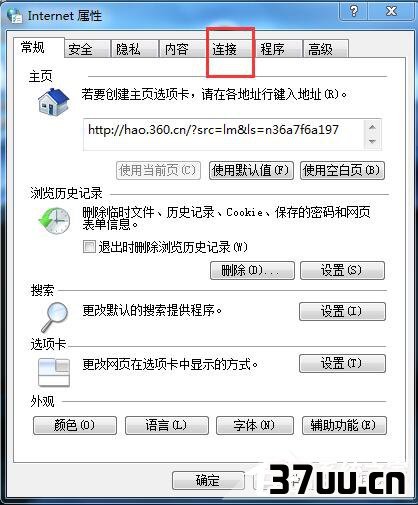Image resolution: width=418 pixels, height=505 pixels.
Task: Click the green clock browsing history icon
Action: tap(54, 221)
